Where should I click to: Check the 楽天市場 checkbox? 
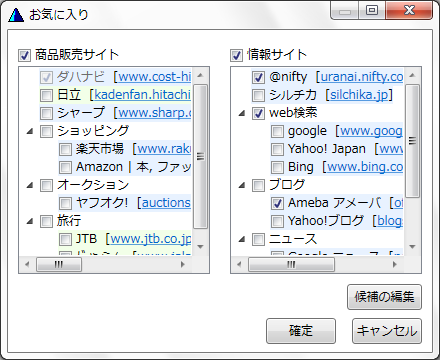pyautogui.click(x=65, y=149)
